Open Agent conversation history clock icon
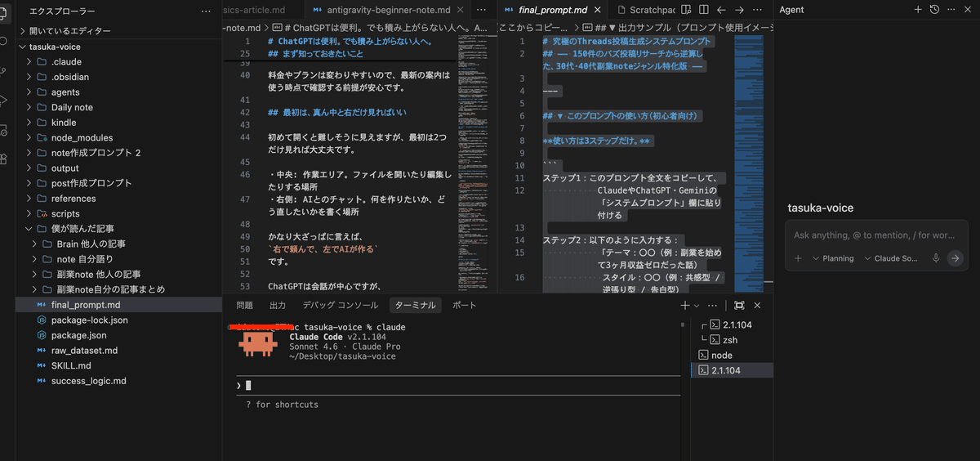The image size is (980, 461). [x=934, y=9]
